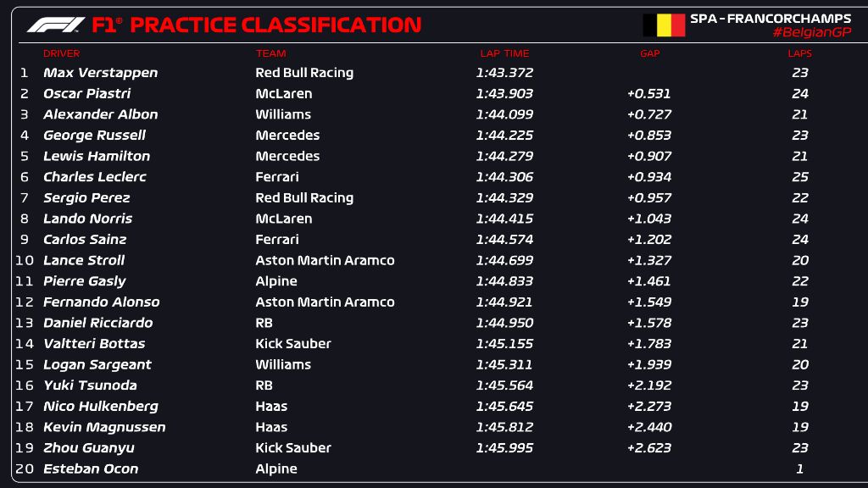
Task: Click the Williams team for Alexander Albon
Action: click(x=283, y=114)
